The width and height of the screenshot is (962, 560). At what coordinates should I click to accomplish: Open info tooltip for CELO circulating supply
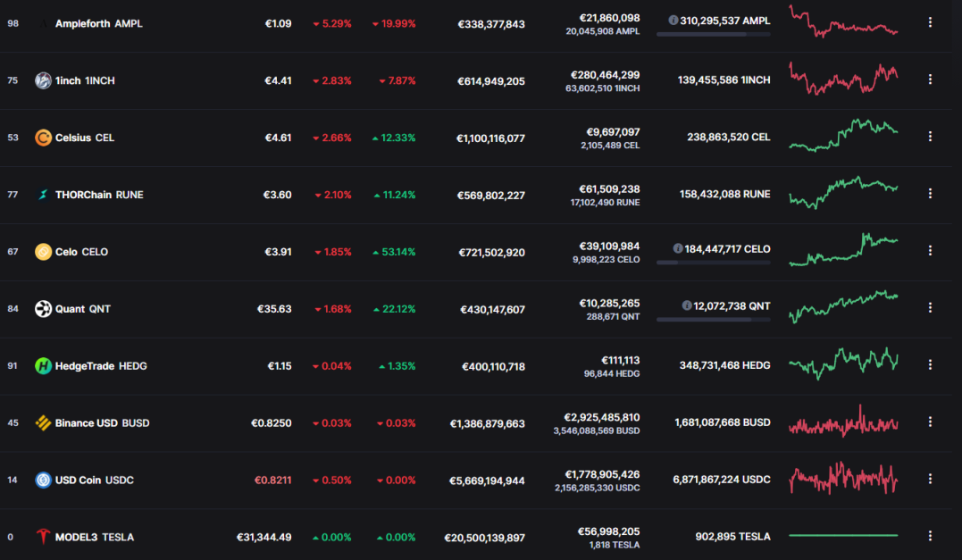(x=678, y=248)
